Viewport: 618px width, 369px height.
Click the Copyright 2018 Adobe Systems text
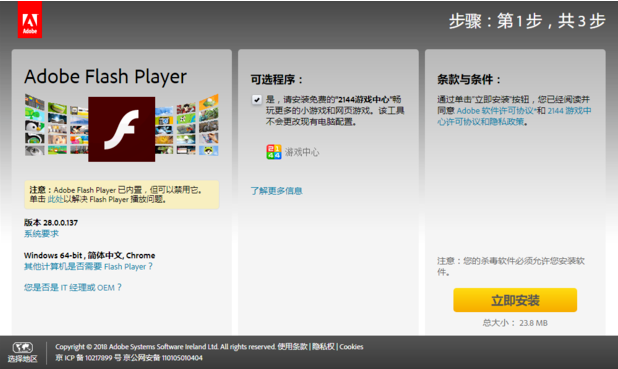165,347
